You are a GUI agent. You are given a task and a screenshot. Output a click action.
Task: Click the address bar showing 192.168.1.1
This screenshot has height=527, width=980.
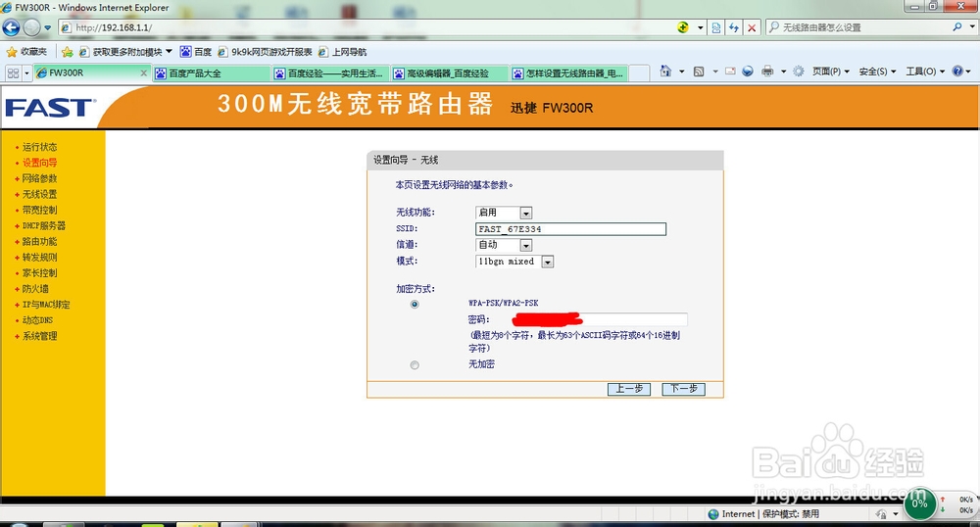pos(368,27)
